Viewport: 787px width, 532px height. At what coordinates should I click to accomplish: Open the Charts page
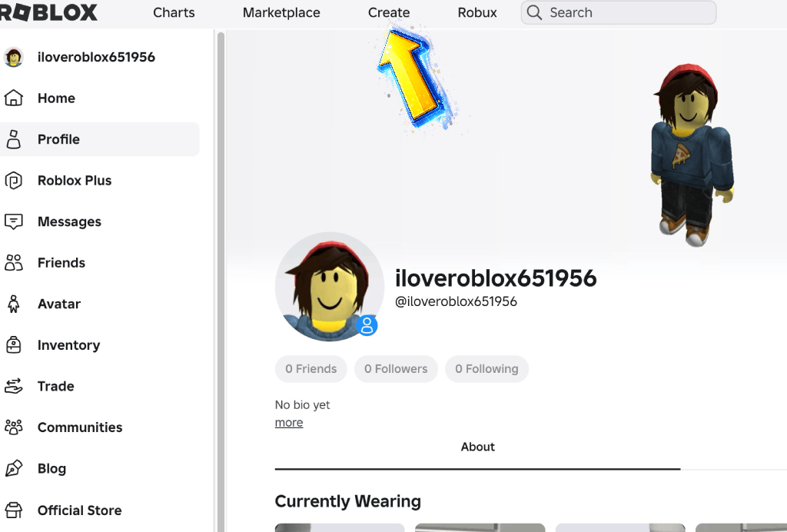(174, 12)
